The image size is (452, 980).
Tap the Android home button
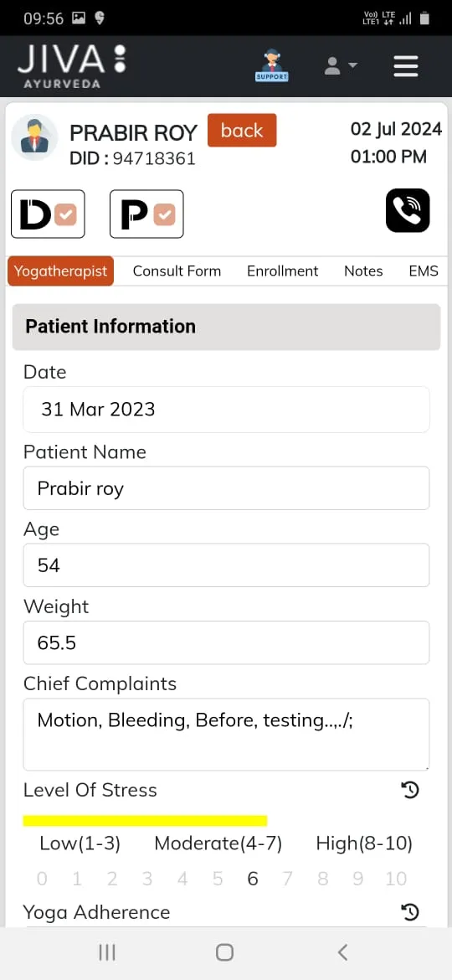point(225,952)
